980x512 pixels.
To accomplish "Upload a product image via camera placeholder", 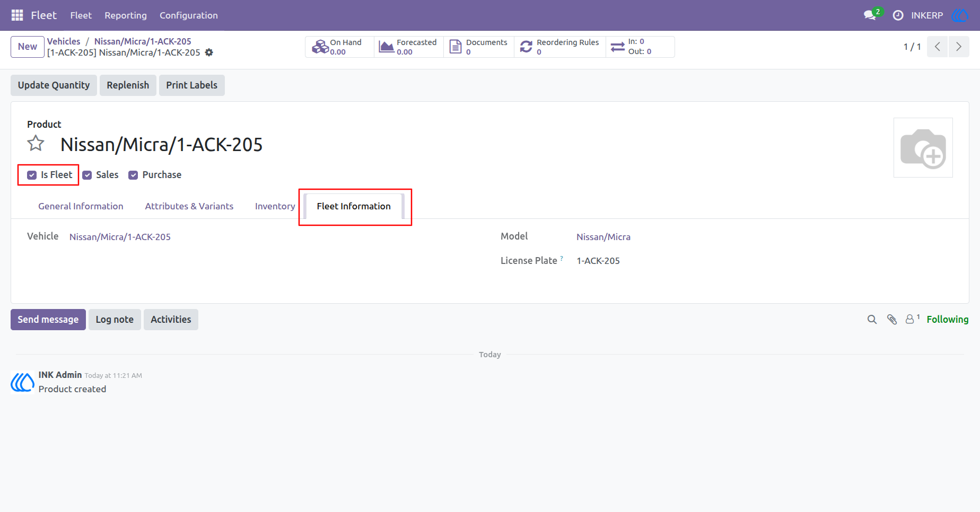I will point(923,148).
